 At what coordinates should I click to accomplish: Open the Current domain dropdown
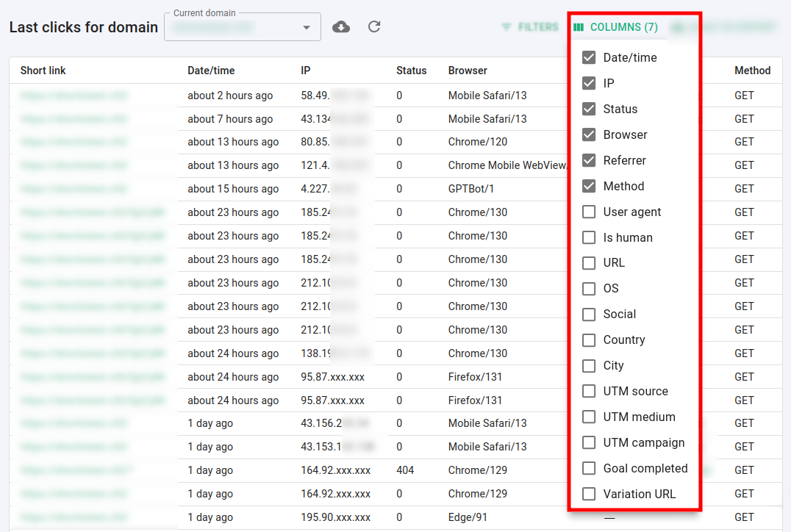pyautogui.click(x=306, y=26)
